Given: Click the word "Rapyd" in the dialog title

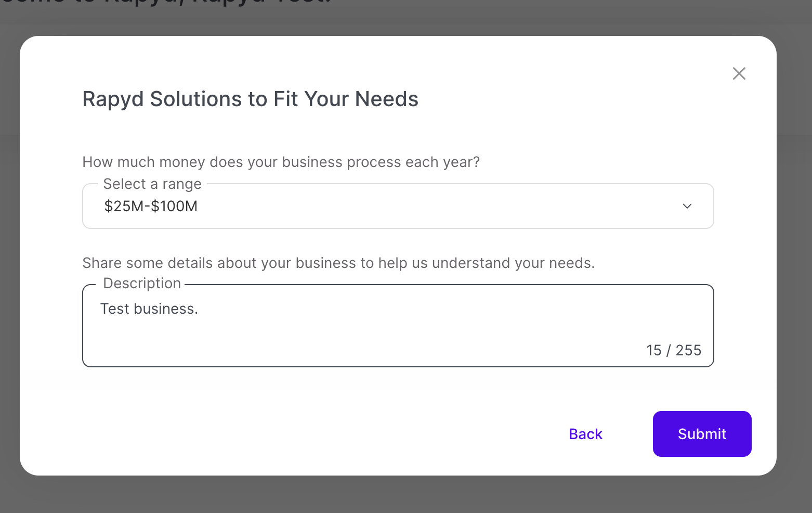Looking at the screenshot, I should click(113, 99).
